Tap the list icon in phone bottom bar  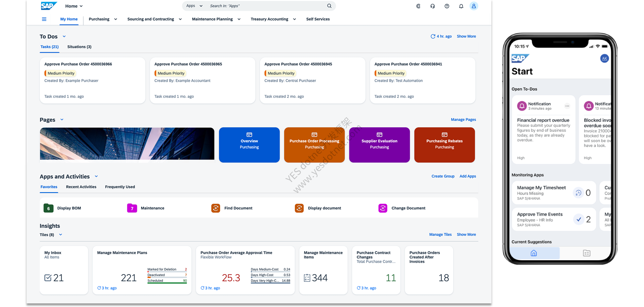point(587,253)
